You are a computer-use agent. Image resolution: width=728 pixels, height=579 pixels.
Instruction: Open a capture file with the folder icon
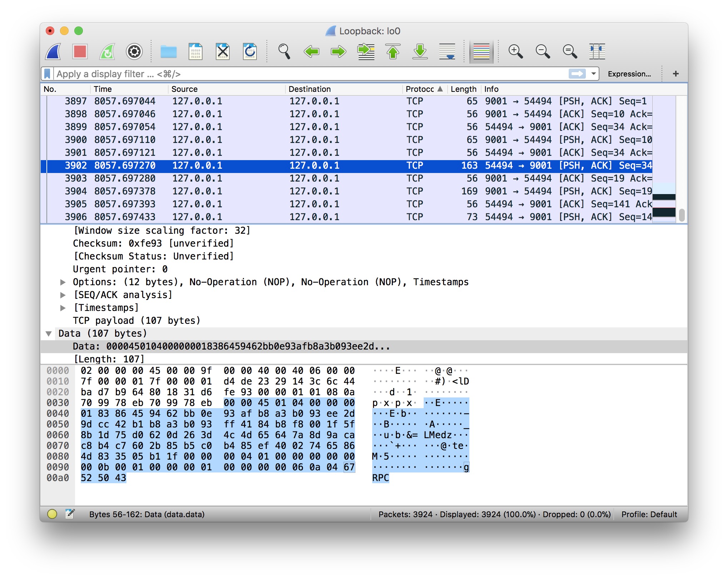coord(168,51)
